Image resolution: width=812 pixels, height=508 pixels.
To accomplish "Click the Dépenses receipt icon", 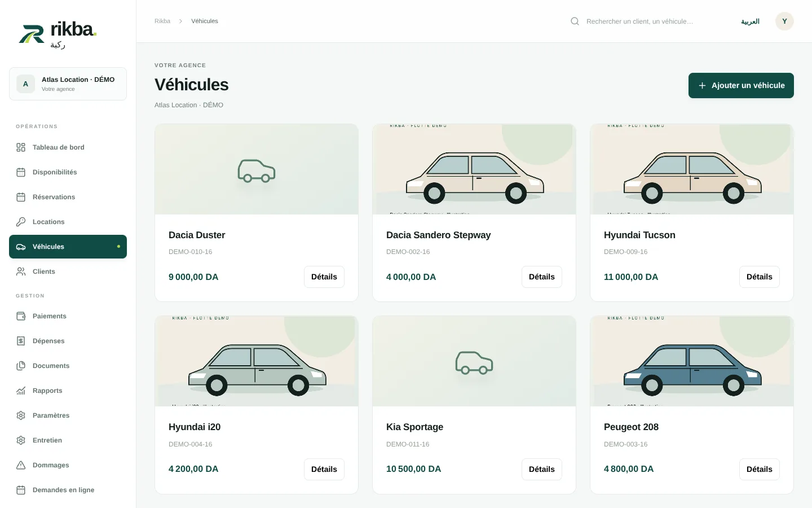I will 21,341.
